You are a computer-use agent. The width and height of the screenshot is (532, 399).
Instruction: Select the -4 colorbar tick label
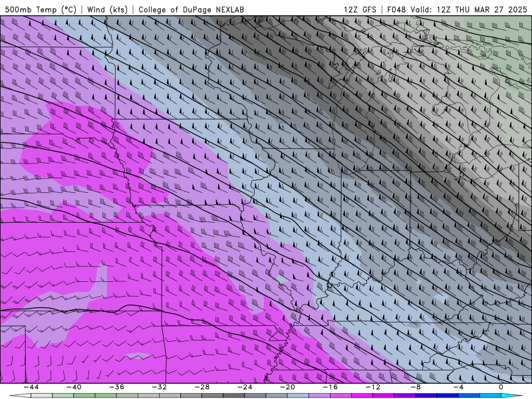point(458,387)
